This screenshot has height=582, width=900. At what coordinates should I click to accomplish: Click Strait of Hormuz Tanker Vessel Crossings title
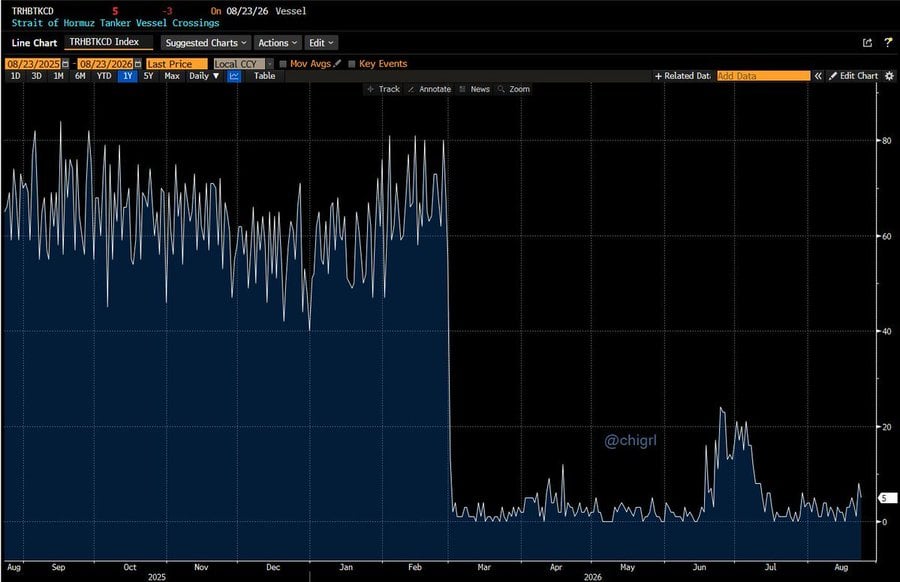[x=115, y=23]
